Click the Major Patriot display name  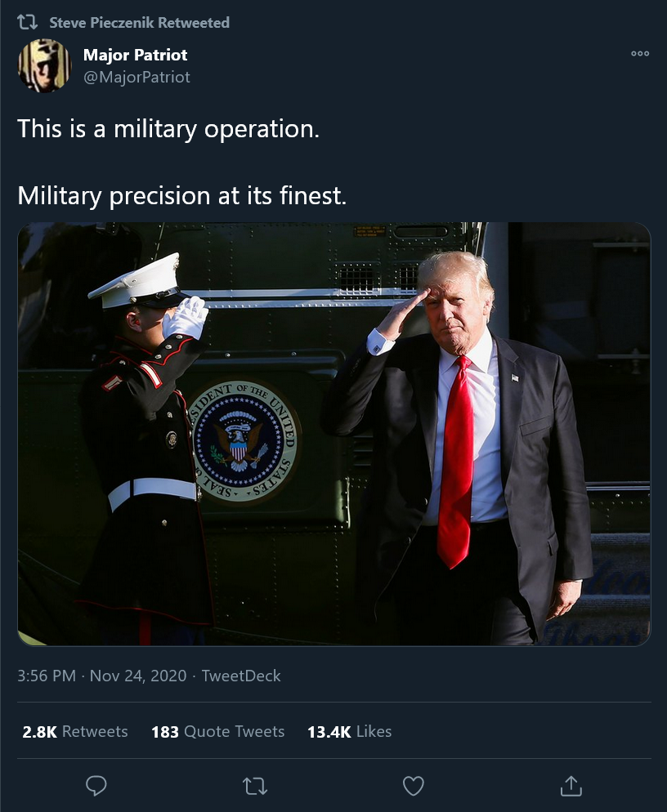(x=135, y=55)
